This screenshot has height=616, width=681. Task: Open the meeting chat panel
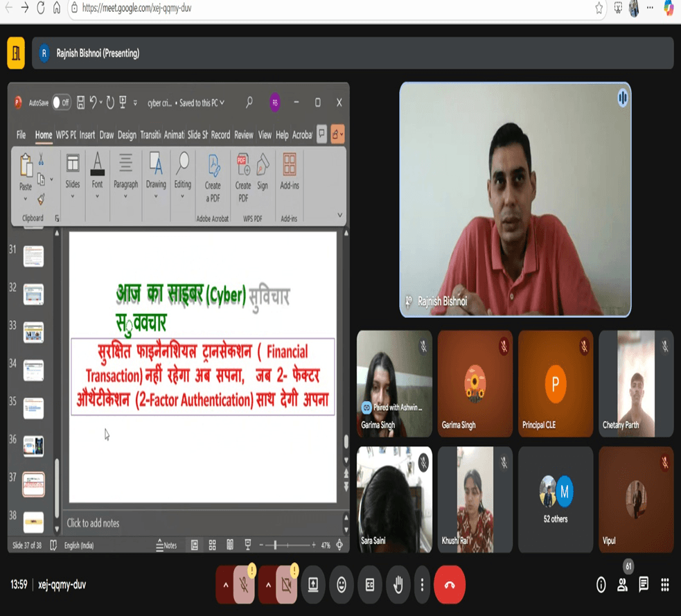point(644,585)
